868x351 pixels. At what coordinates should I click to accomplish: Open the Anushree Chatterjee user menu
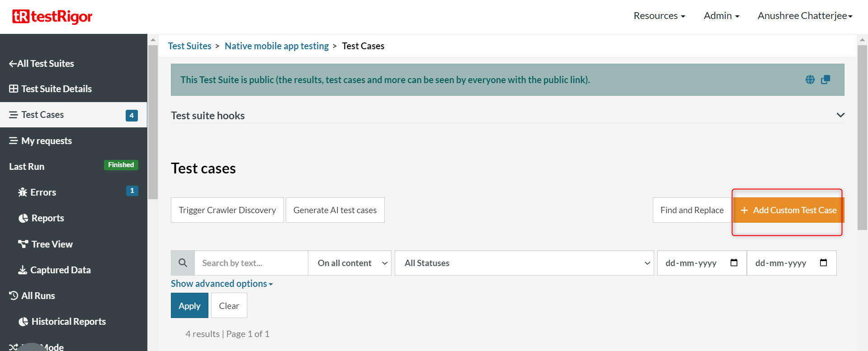pos(805,16)
